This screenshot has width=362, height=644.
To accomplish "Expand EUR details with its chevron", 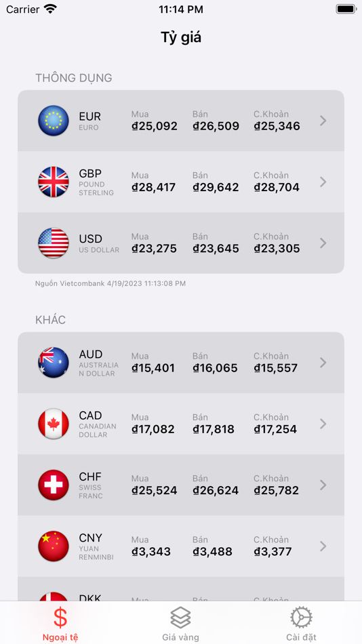I will pos(323,121).
